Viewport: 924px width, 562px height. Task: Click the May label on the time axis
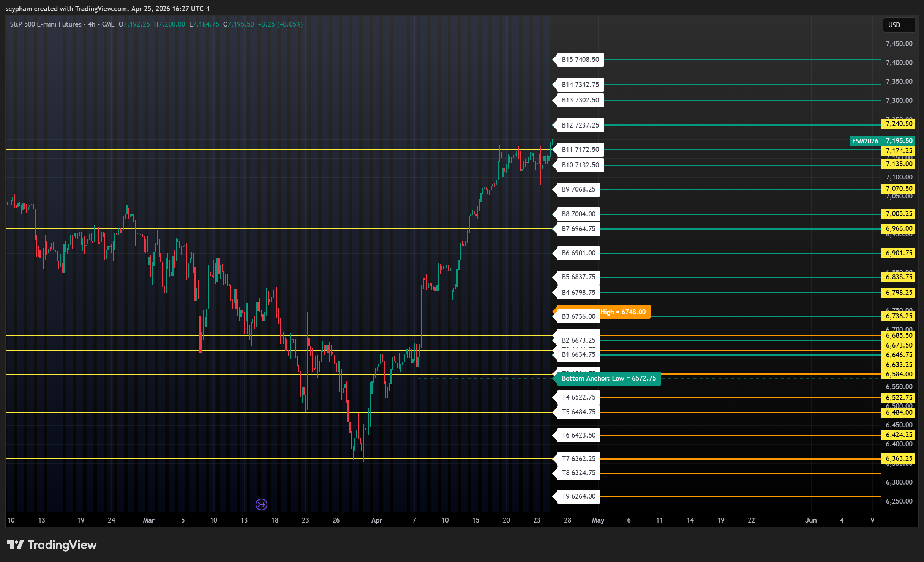(x=599, y=520)
